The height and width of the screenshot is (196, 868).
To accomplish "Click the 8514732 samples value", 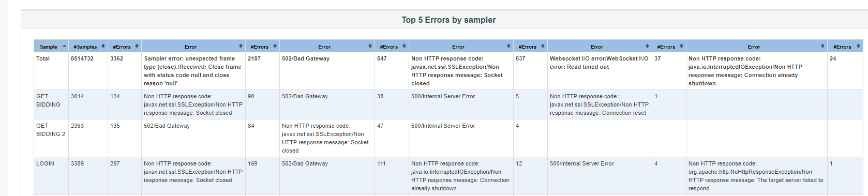I will point(82,58).
